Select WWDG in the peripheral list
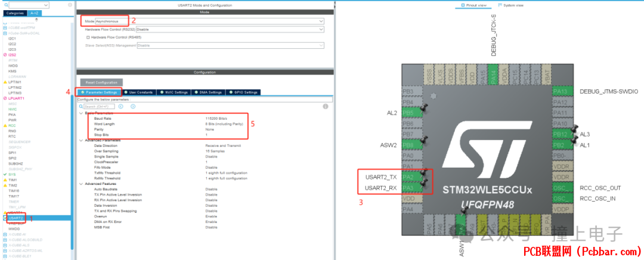The image size is (644, 260). pyautogui.click(x=14, y=228)
